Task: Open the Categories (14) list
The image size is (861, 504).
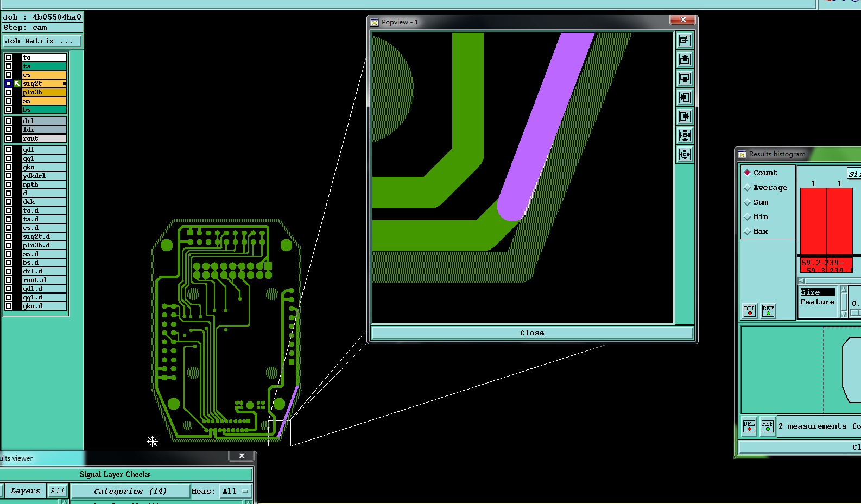Action: pyautogui.click(x=130, y=491)
